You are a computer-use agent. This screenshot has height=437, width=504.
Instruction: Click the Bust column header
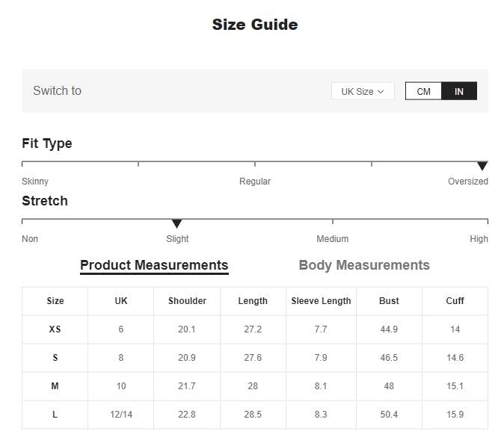pyautogui.click(x=389, y=301)
